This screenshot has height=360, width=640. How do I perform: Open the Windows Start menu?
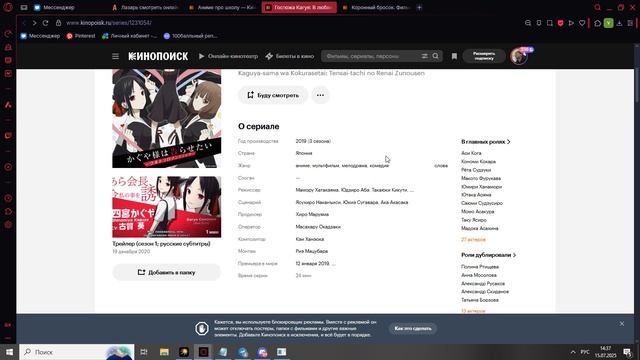[x=9, y=352]
